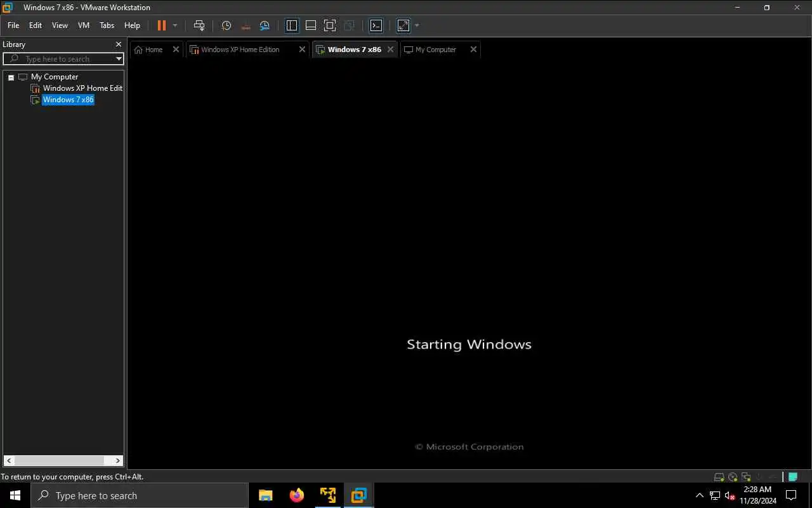
Task: Open File Explorer from the taskbar
Action: (266, 495)
